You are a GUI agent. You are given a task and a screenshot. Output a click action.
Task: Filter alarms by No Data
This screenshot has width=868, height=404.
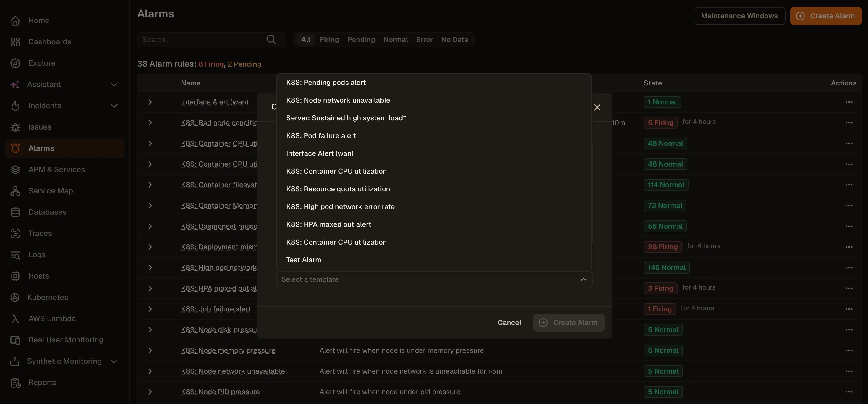click(455, 39)
